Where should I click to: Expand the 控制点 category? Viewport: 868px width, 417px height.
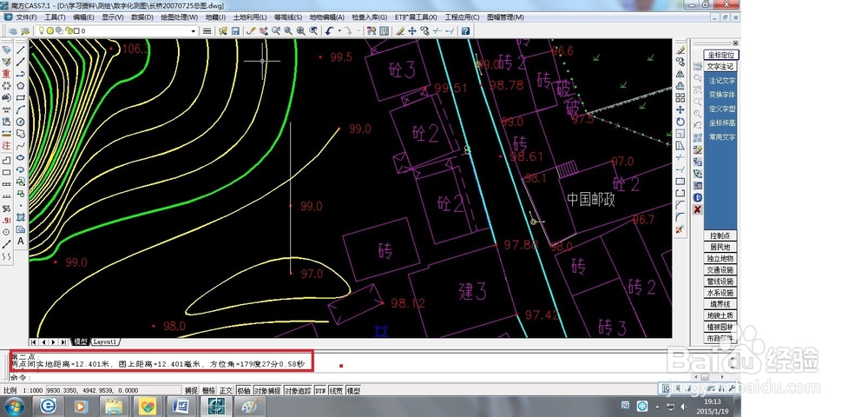720,235
